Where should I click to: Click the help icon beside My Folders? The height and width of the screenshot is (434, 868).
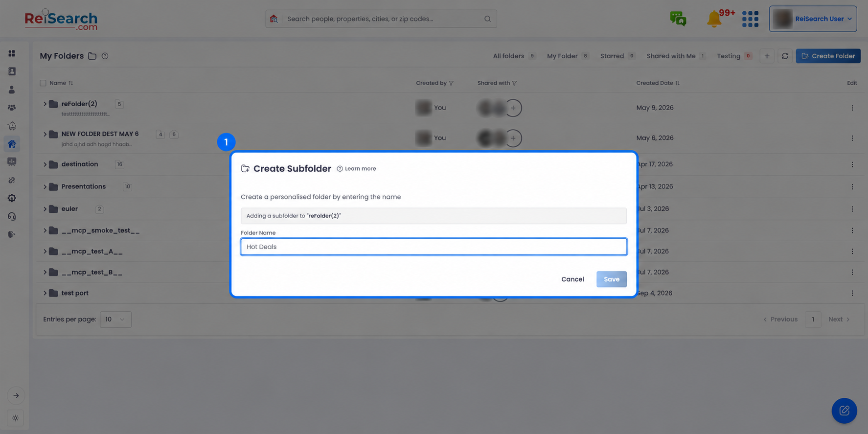click(x=105, y=56)
